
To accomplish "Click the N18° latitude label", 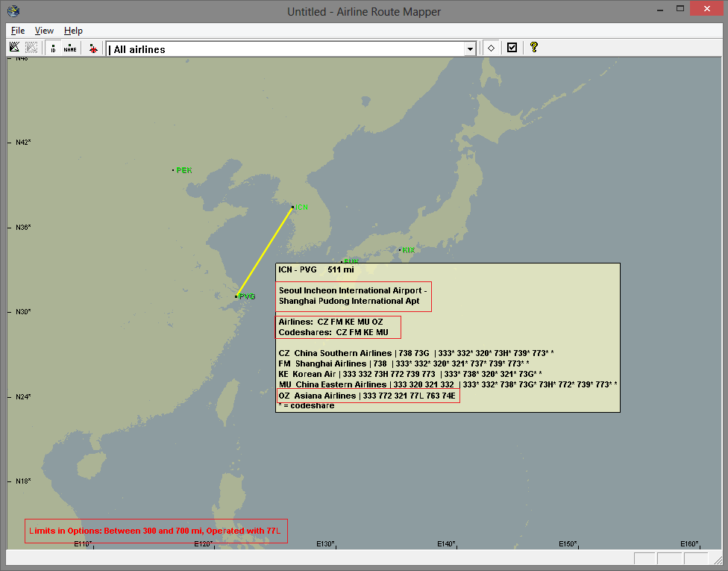I will click(23, 481).
